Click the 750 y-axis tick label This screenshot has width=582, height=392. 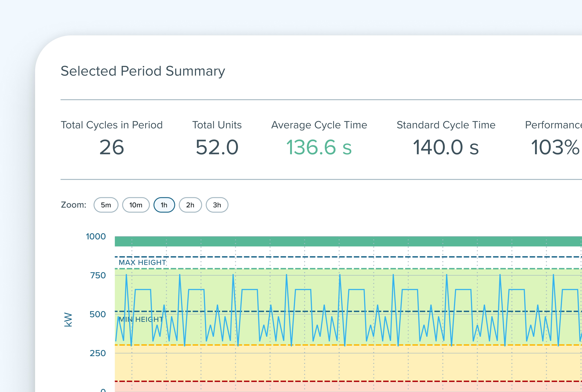click(98, 276)
